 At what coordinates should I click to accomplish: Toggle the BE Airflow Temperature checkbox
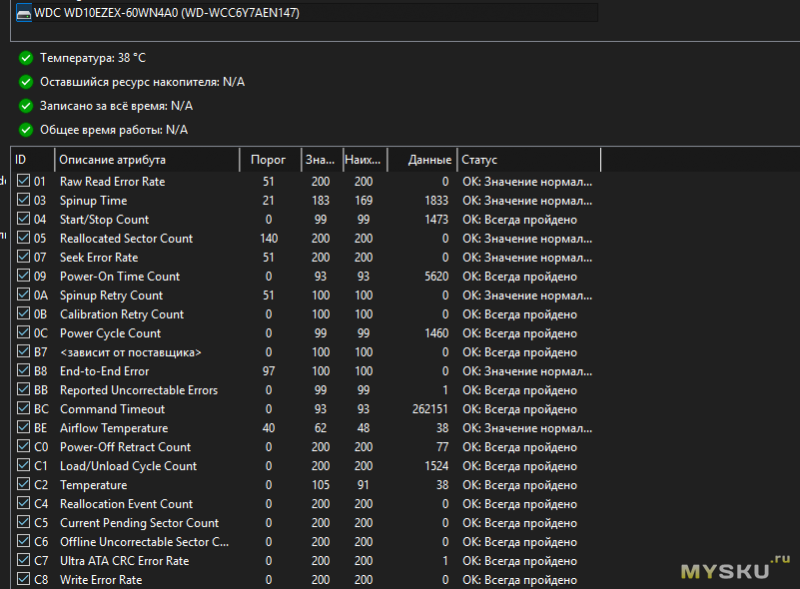[24, 428]
